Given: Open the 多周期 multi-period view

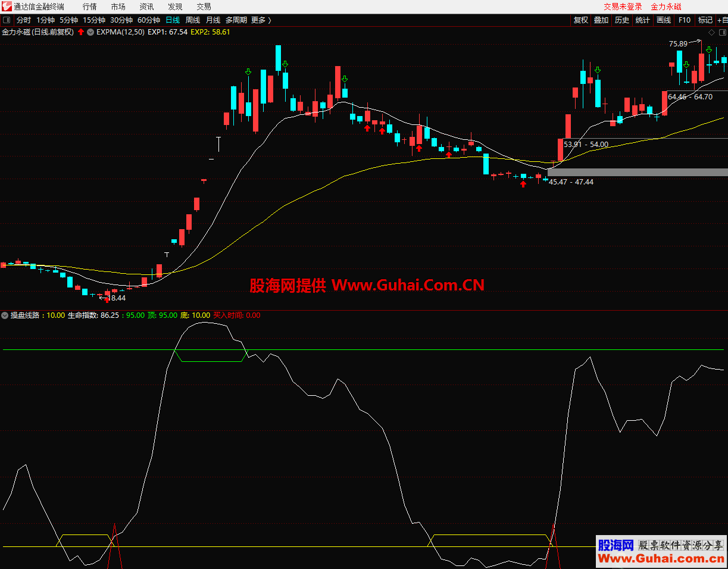Looking at the screenshot, I should point(236,20).
